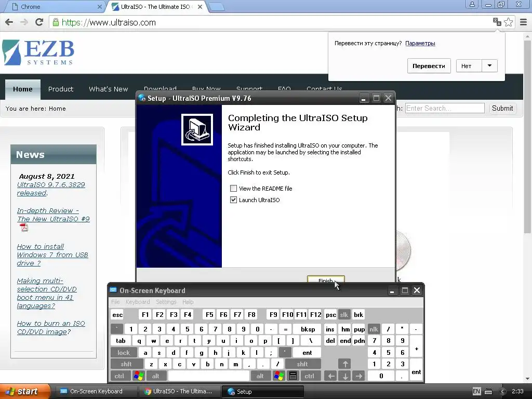The image size is (532, 399).
Task: Click the bksp key on keyboard
Action: [308, 329]
